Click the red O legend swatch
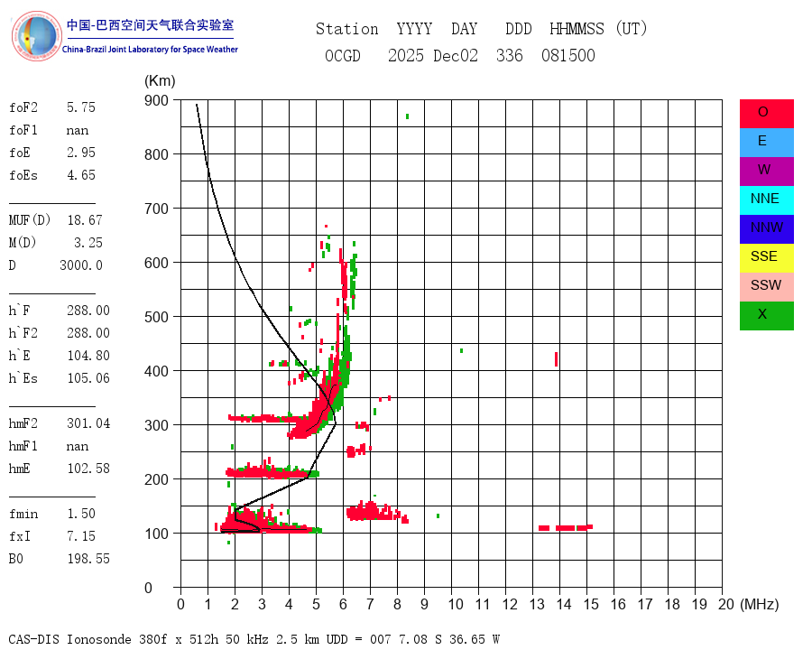 [766, 114]
